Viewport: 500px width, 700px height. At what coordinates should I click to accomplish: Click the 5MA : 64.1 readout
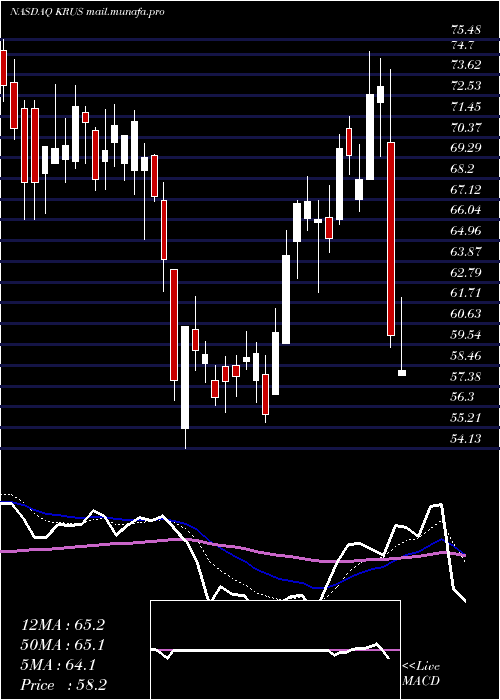click(x=58, y=665)
